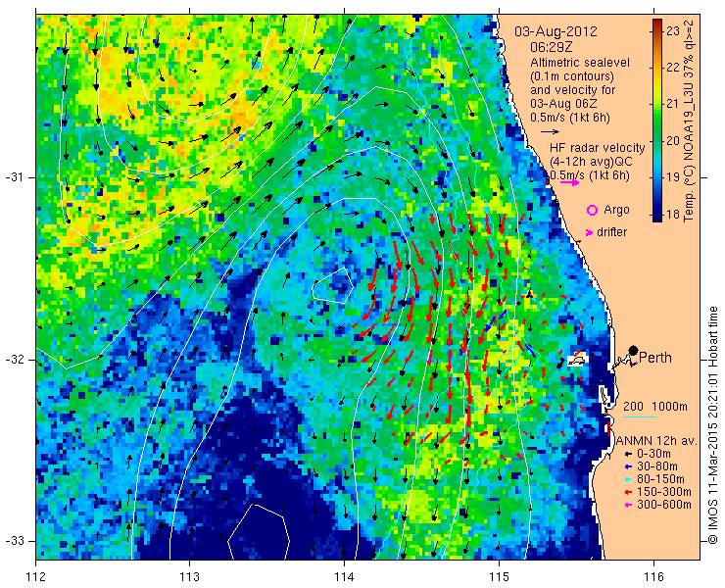Click the magenta Argo circle legend symbol
Screen dimensions: 725x588
pyautogui.click(x=592, y=210)
